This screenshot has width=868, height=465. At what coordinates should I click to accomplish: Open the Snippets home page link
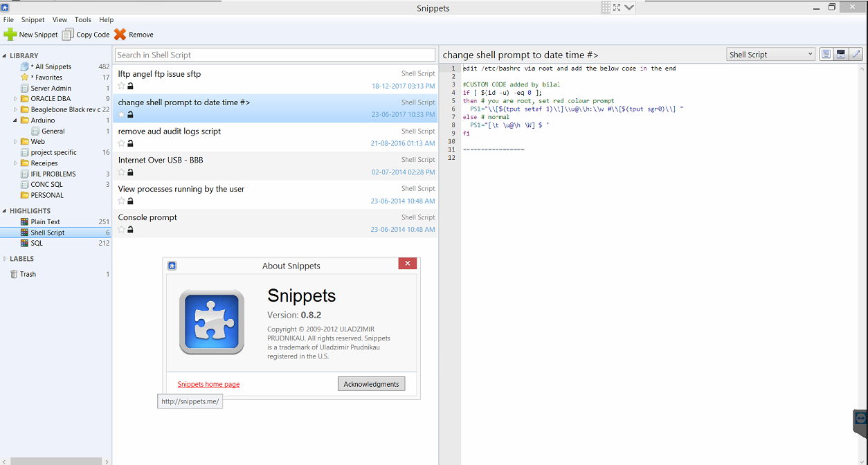pyautogui.click(x=208, y=384)
